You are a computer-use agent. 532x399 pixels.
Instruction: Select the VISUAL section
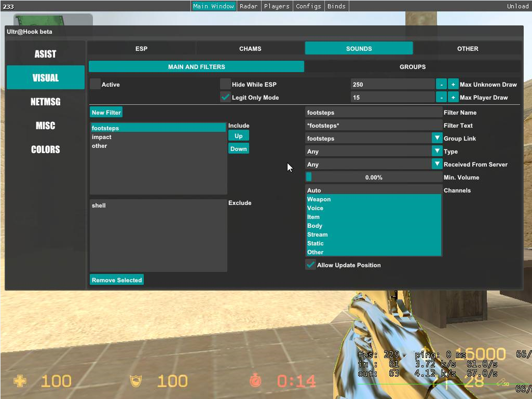click(46, 77)
